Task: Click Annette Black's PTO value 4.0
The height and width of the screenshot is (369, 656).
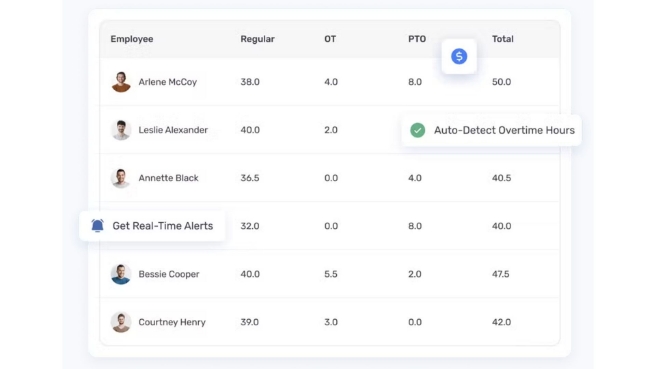Action: (x=415, y=178)
